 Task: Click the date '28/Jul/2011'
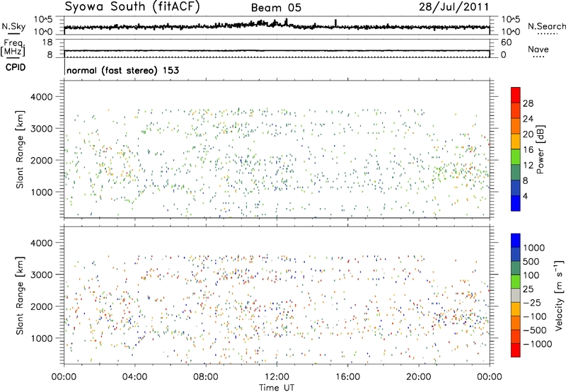[454, 7]
